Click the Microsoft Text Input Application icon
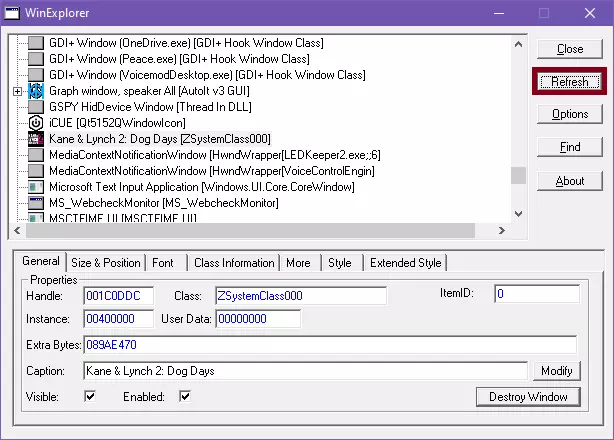This screenshot has width=614, height=440. [36, 187]
